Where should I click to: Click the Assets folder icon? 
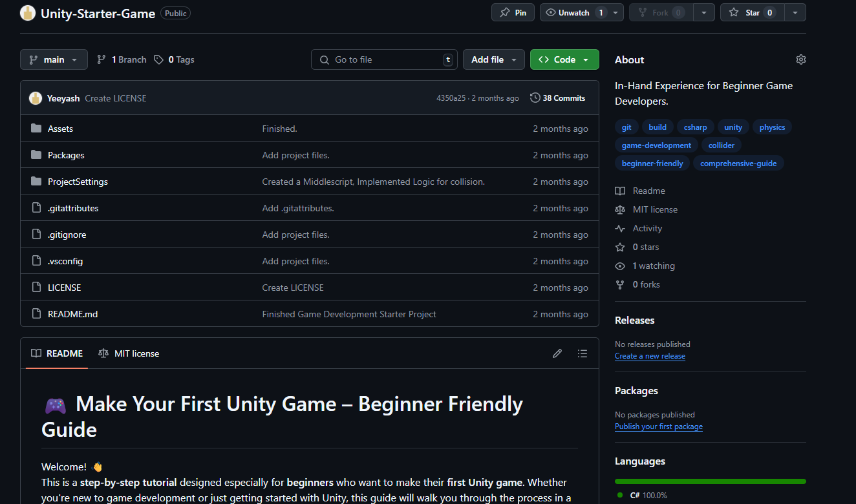coord(36,129)
